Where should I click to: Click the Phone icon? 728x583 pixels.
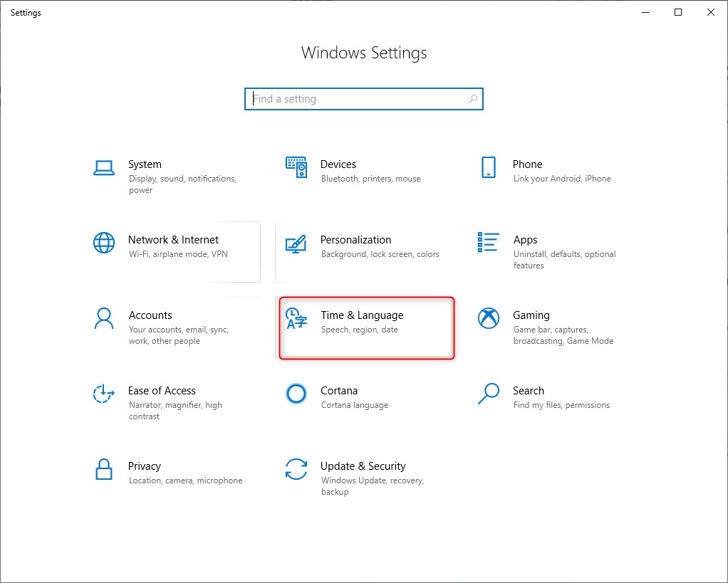click(x=489, y=167)
